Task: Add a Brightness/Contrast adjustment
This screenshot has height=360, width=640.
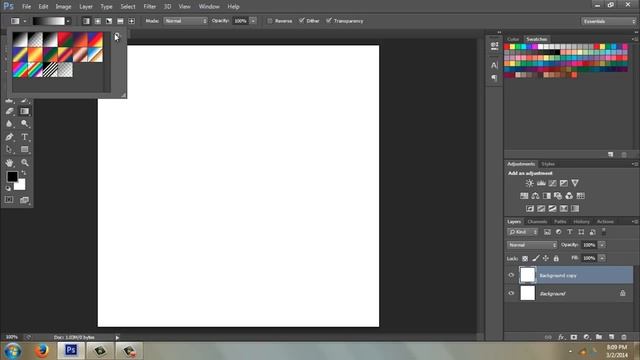Action: point(529,183)
